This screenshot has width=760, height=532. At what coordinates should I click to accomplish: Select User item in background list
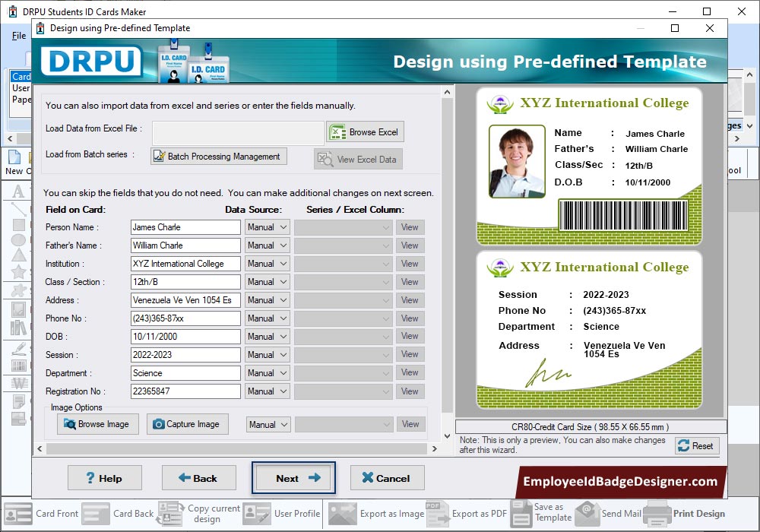(x=21, y=88)
